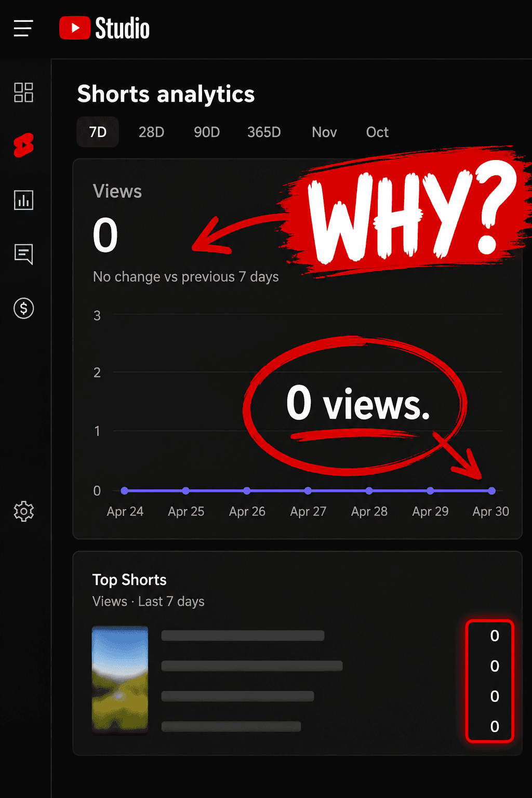Select the Nov time range tab
This screenshot has width=532, height=798.
click(x=324, y=132)
